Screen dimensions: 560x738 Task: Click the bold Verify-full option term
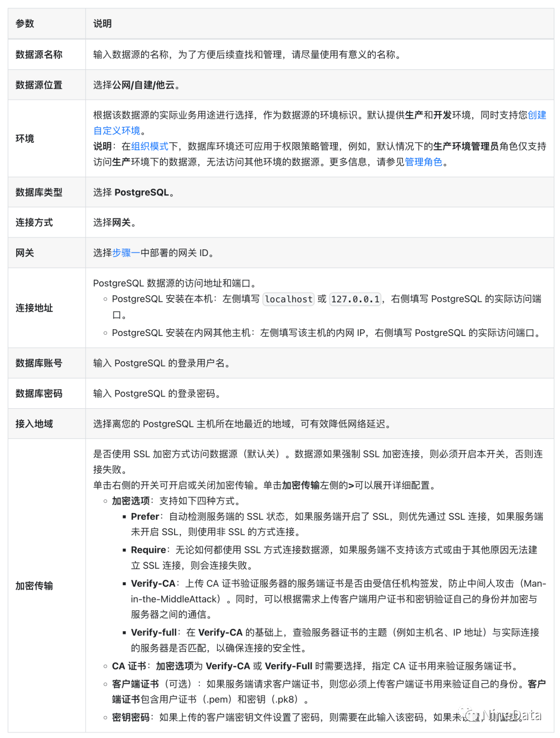pos(153,632)
